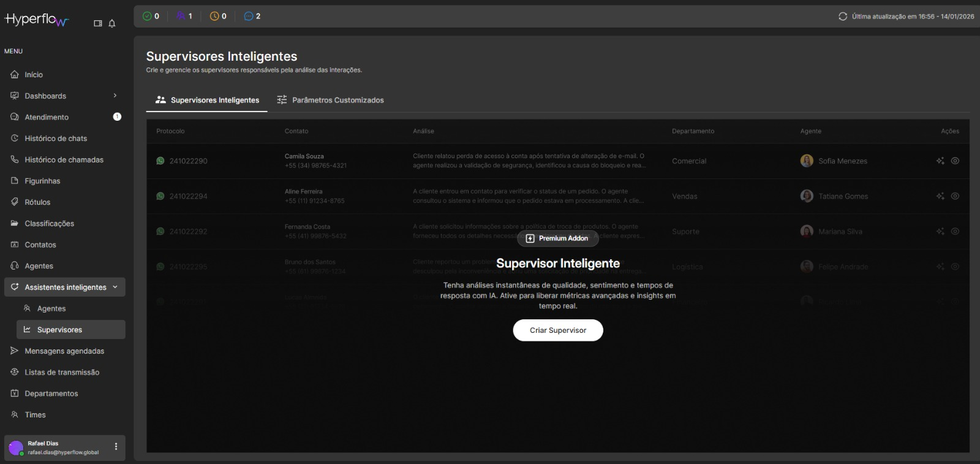Open Atendimento menu item with notification badge

coord(47,117)
